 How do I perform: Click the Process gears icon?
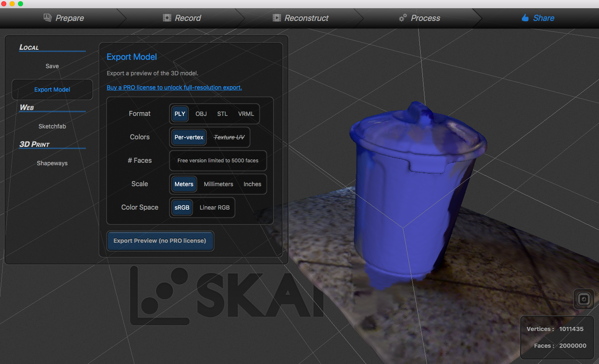click(403, 18)
